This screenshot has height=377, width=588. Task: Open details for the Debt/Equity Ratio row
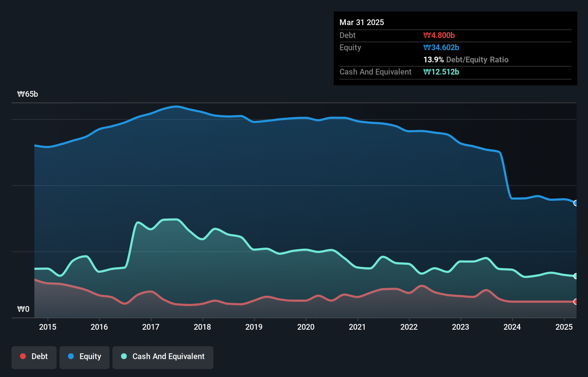(466, 59)
